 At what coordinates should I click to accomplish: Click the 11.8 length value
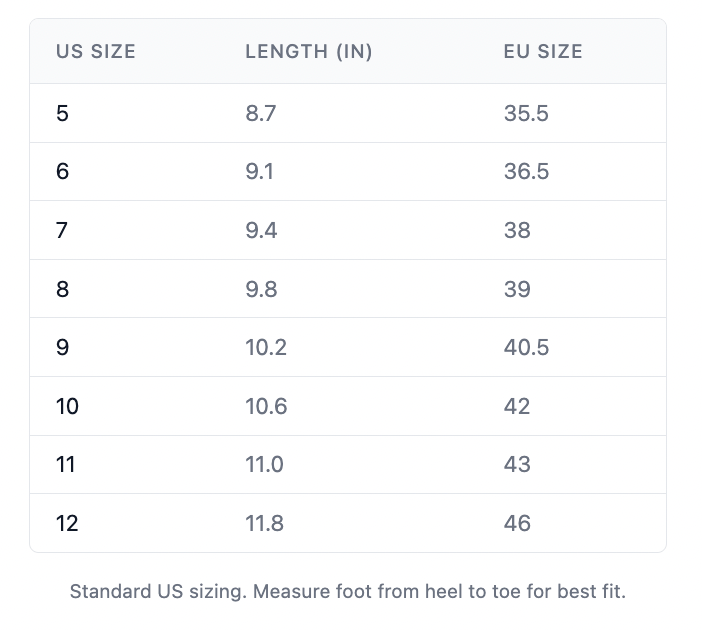[x=264, y=523]
